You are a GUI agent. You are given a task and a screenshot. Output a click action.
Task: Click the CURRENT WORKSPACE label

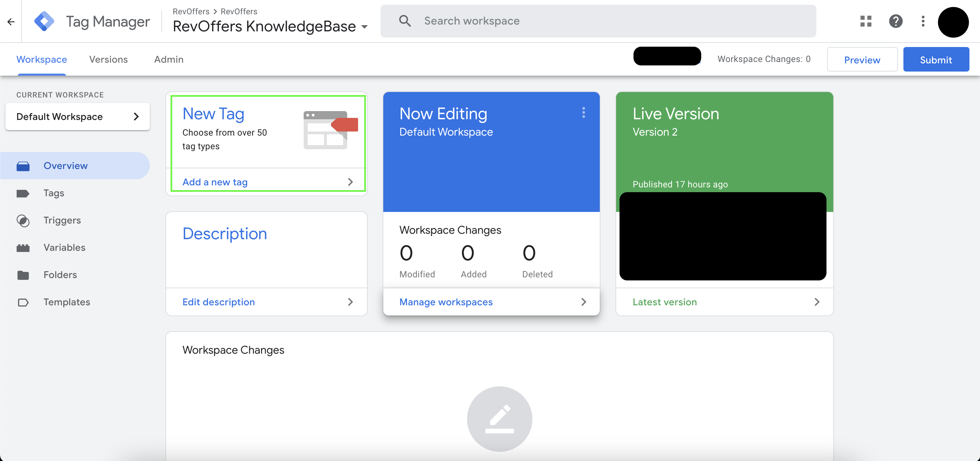(x=60, y=95)
